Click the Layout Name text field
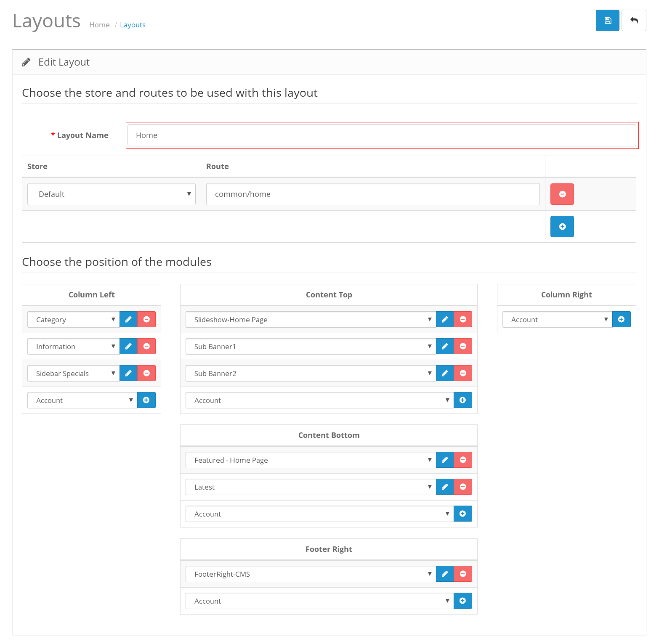Image resolution: width=659 pixels, height=644 pixels. [x=381, y=135]
